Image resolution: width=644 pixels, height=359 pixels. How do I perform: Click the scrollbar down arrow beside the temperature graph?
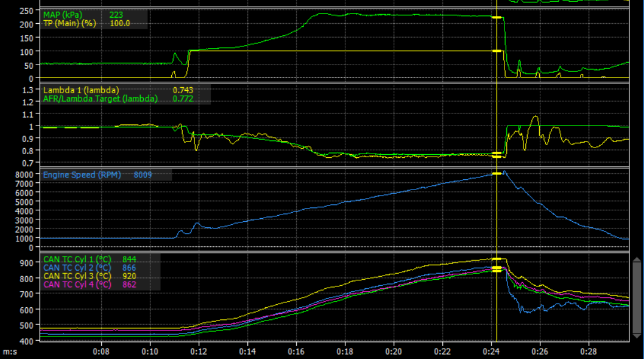(637, 336)
